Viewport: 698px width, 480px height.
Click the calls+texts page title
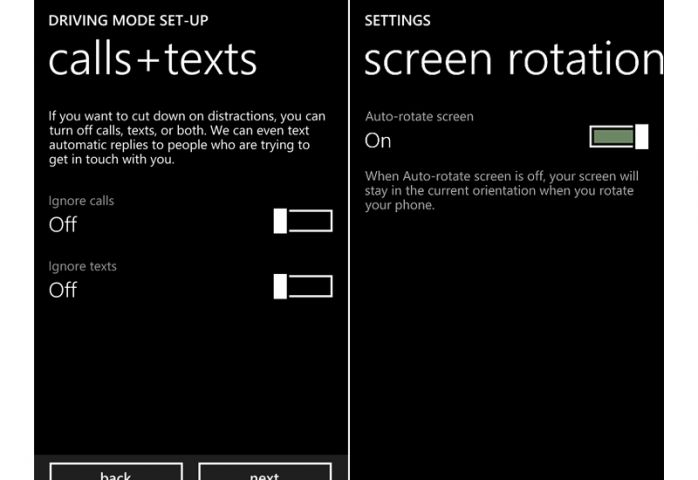point(152,60)
